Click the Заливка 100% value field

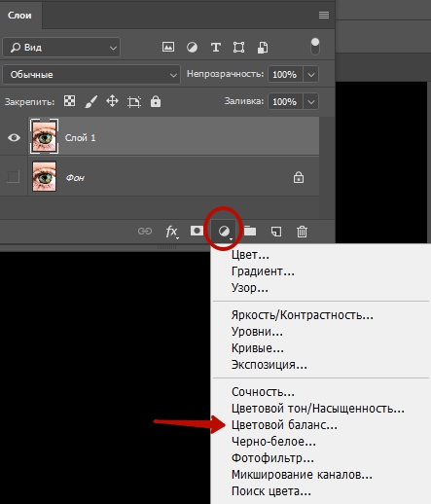(x=285, y=102)
